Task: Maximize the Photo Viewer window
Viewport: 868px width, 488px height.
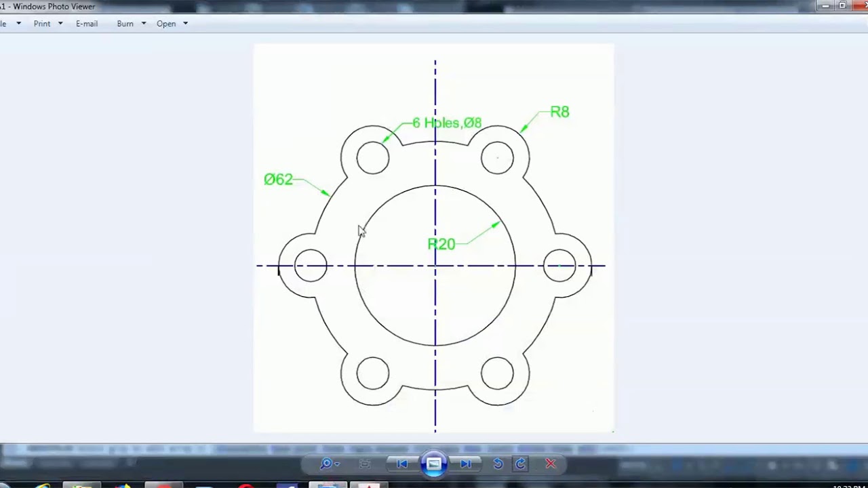Action: pyautogui.click(x=843, y=5)
